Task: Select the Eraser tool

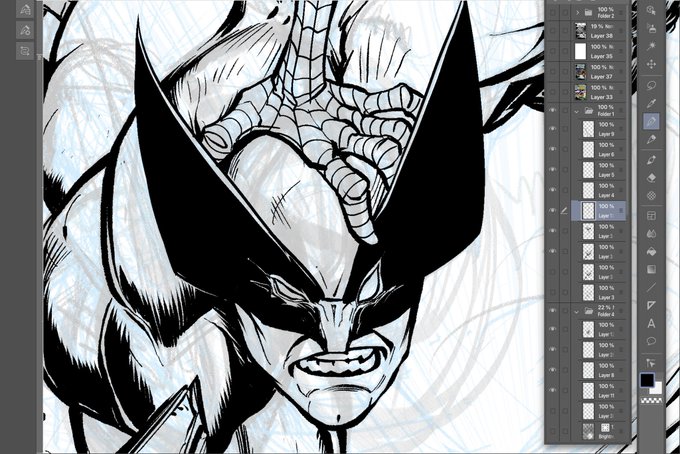Action: point(651,178)
